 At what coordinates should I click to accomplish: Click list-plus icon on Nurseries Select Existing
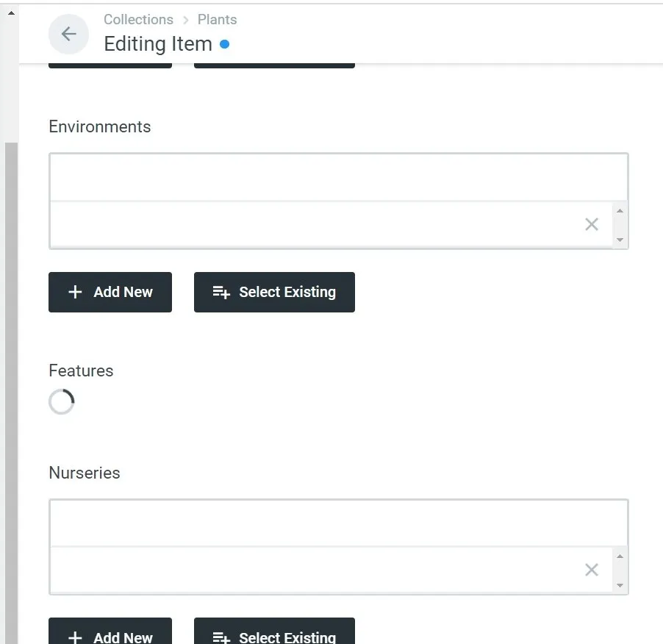point(221,637)
